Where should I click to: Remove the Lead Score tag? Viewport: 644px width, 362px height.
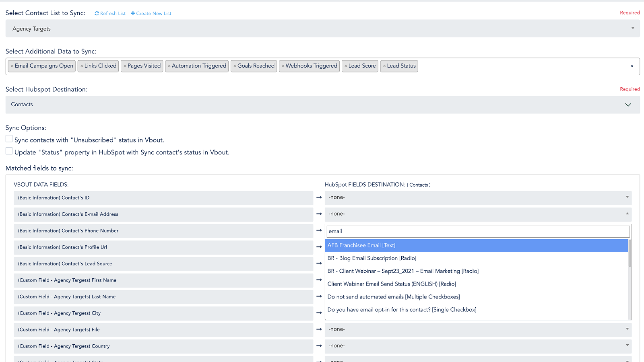pyautogui.click(x=345, y=66)
